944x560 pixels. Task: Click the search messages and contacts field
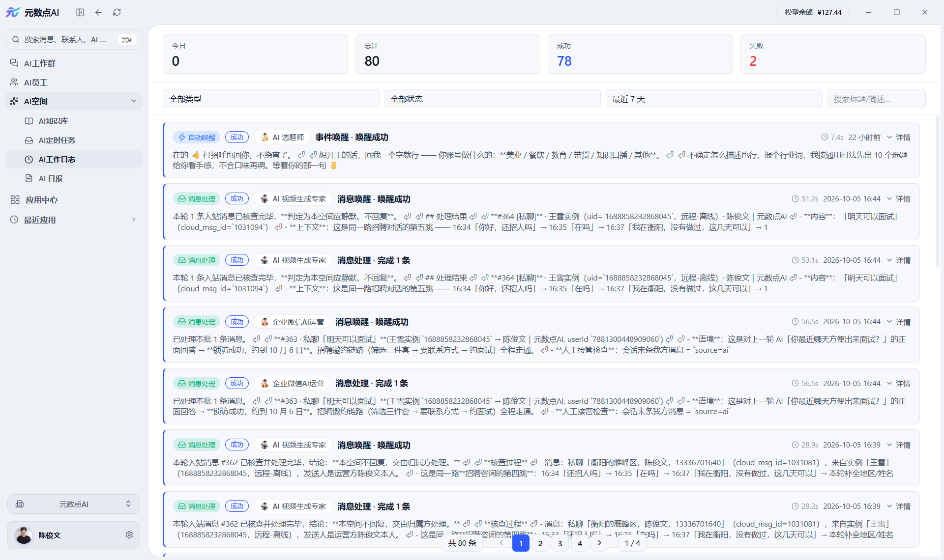coord(74,39)
